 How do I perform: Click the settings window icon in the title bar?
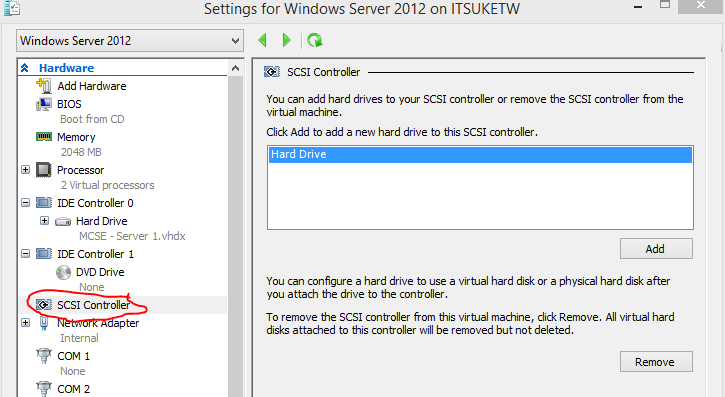pos(12,8)
